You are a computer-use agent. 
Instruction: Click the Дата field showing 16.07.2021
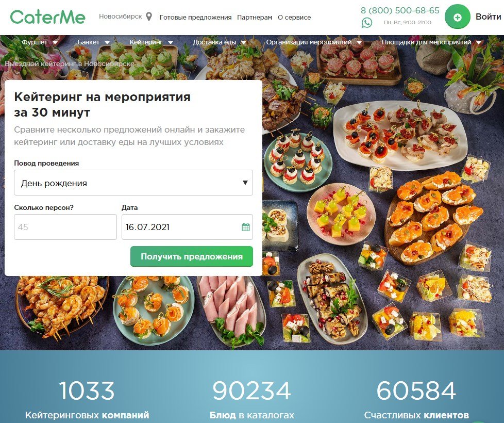coord(187,227)
